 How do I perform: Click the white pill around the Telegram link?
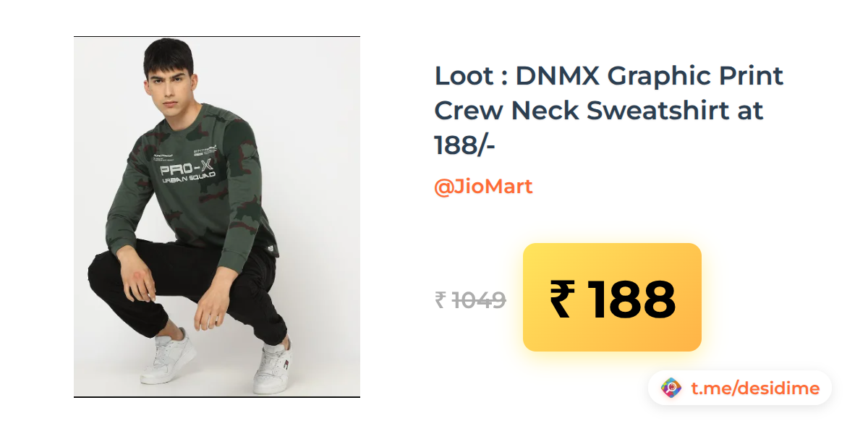coord(740,388)
